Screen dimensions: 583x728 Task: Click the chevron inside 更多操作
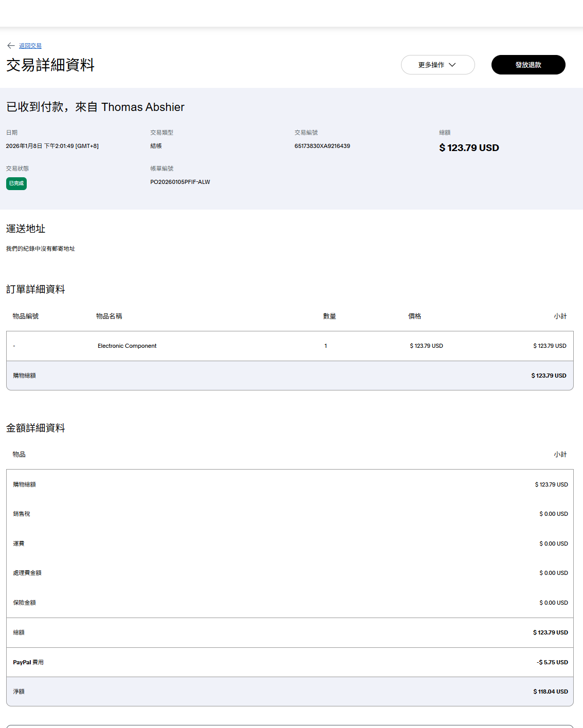[x=452, y=65]
